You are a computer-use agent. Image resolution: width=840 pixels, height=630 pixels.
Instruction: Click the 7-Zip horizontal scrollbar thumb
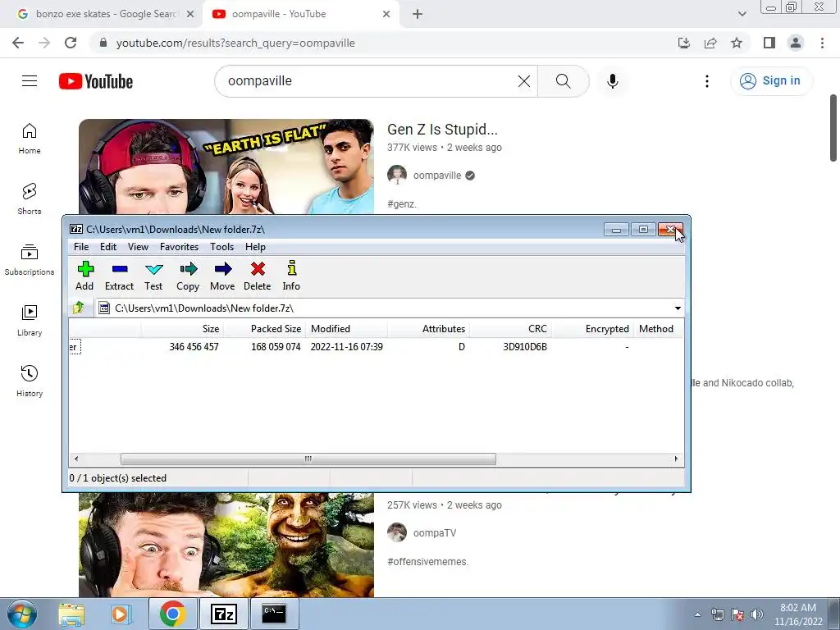point(308,459)
